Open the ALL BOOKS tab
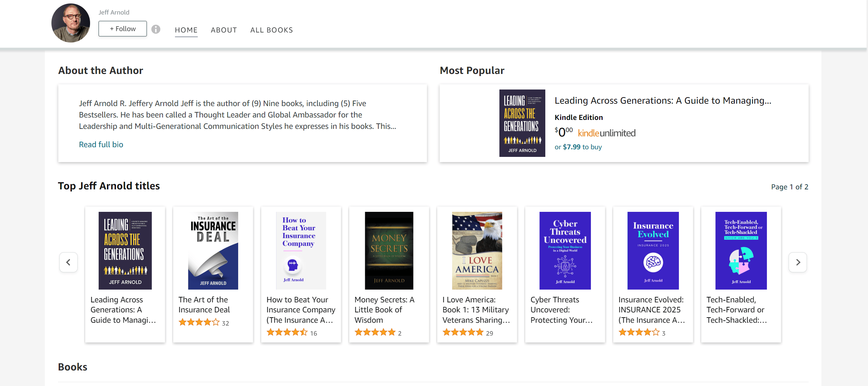Viewport: 868px width, 386px height. (x=272, y=30)
